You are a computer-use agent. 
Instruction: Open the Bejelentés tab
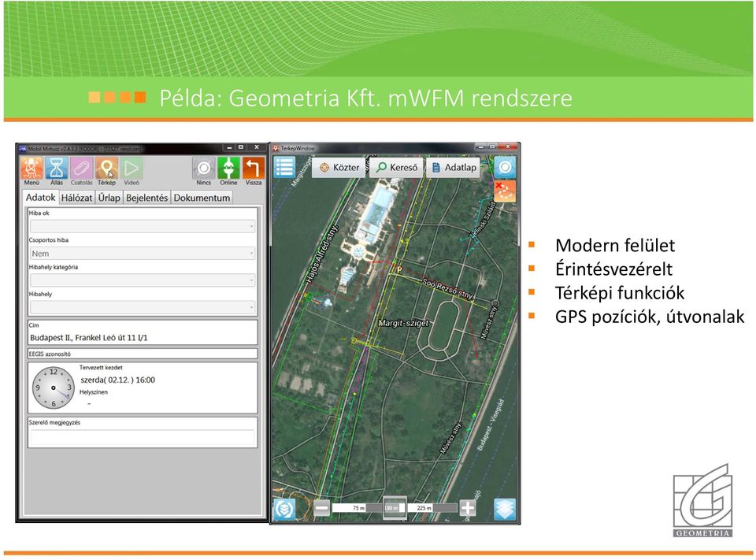pyautogui.click(x=147, y=198)
